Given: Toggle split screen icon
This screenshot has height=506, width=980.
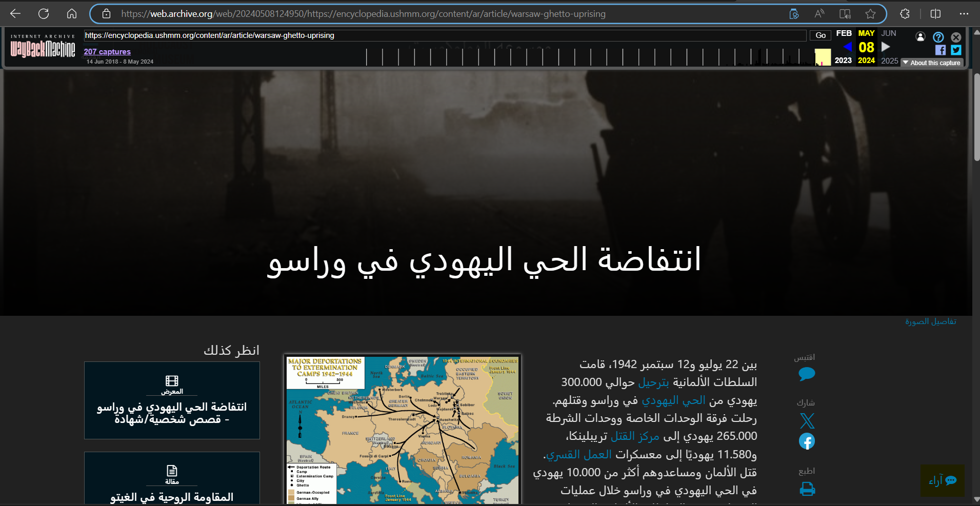Looking at the screenshot, I should (935, 14).
